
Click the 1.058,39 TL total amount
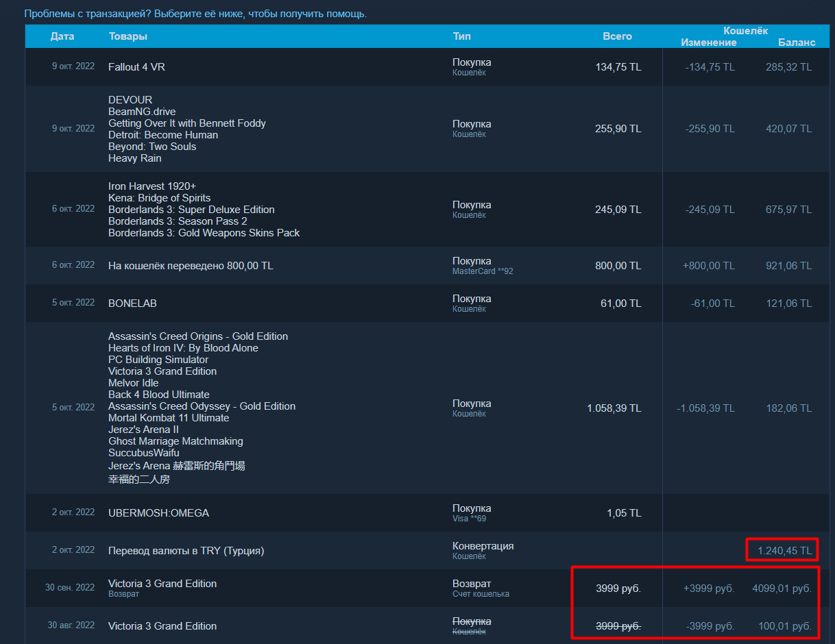click(614, 408)
